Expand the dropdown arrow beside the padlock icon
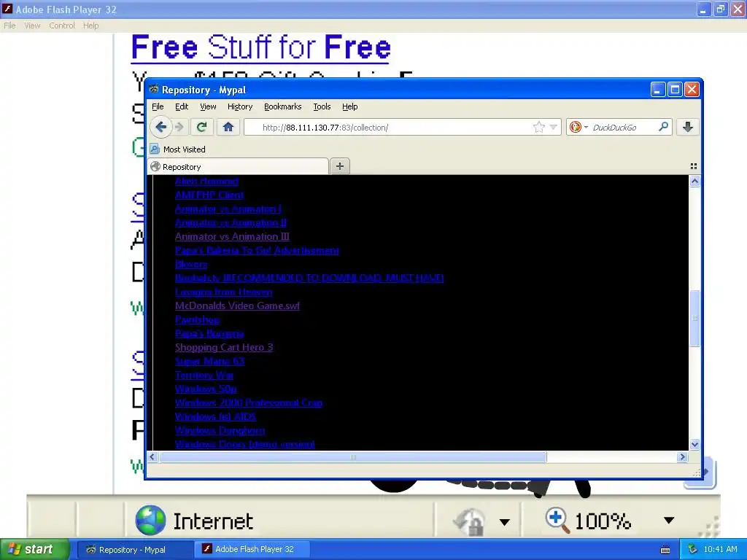The width and height of the screenshot is (747, 560). click(x=505, y=522)
